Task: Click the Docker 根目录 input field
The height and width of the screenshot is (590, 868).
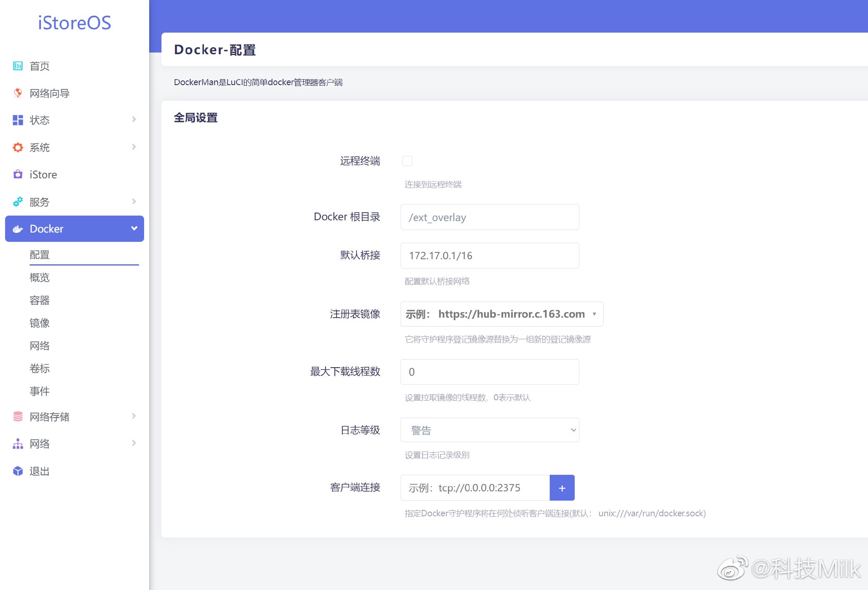Action: [x=490, y=217]
